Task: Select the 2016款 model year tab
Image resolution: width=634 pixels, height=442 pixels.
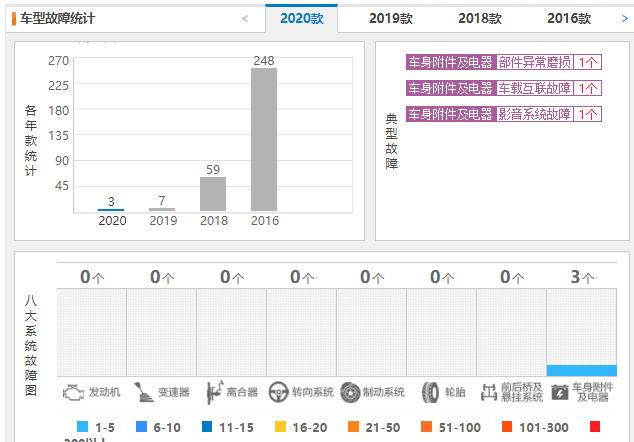Action: 569,18
